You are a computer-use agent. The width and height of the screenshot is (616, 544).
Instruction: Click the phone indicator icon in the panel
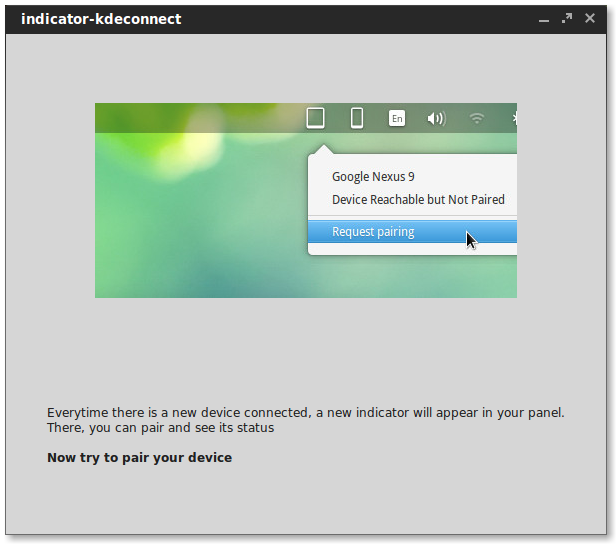(x=356, y=118)
